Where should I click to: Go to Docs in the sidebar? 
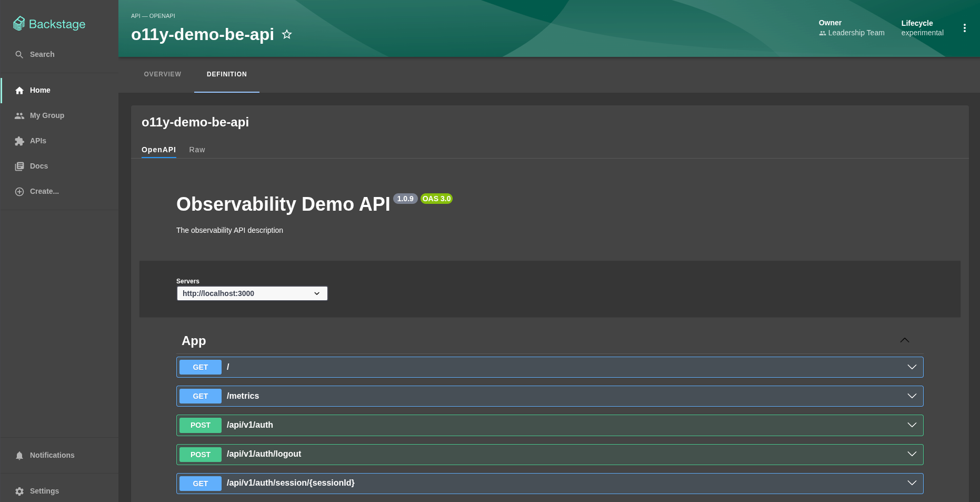click(59, 166)
